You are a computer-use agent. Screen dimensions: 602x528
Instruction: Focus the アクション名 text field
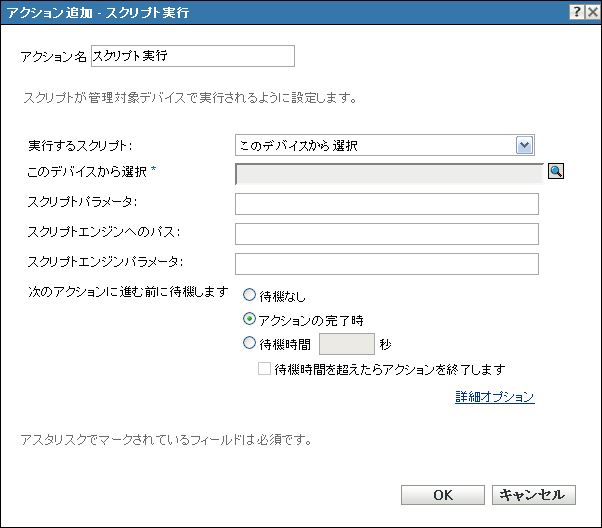(193, 56)
